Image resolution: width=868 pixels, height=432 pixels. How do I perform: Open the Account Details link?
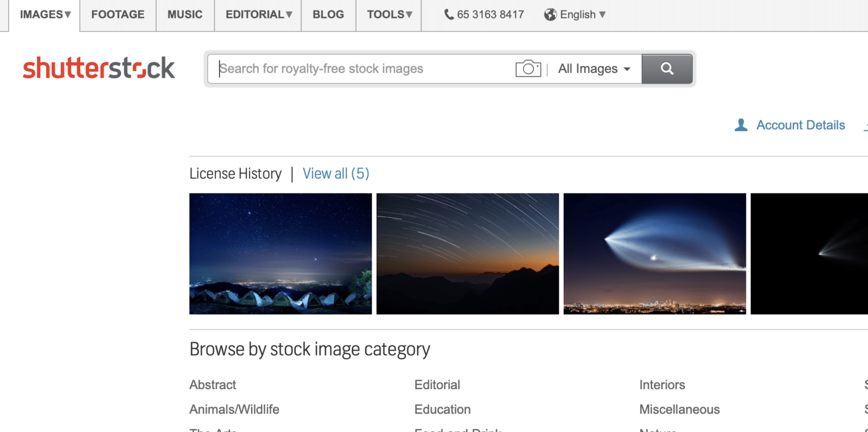pyautogui.click(x=800, y=125)
